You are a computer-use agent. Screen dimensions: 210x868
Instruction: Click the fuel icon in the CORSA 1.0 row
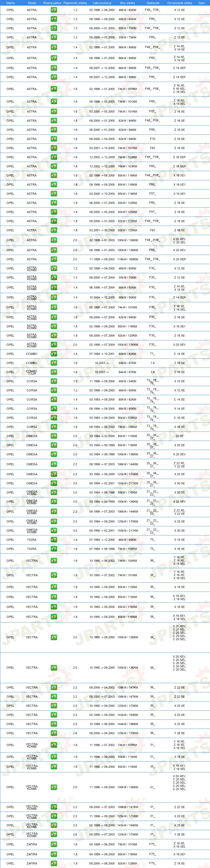click(54, 381)
